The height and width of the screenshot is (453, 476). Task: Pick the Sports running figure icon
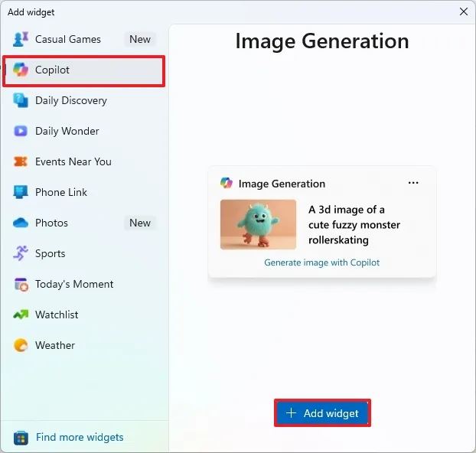(x=21, y=253)
